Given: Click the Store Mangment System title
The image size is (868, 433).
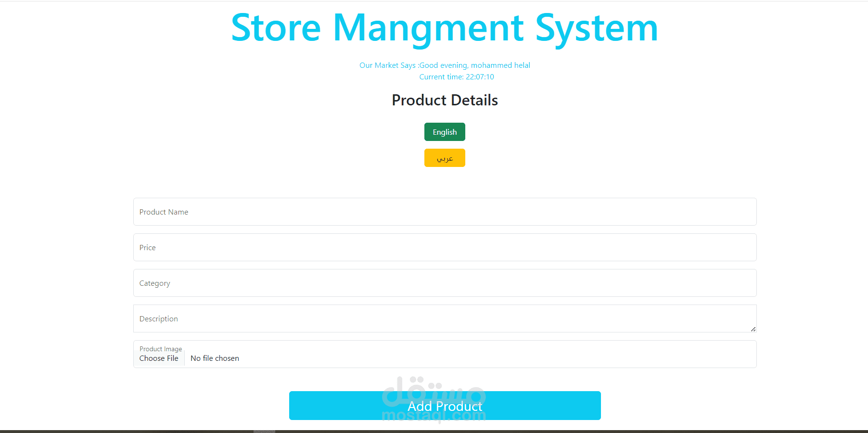Looking at the screenshot, I should click(444, 27).
